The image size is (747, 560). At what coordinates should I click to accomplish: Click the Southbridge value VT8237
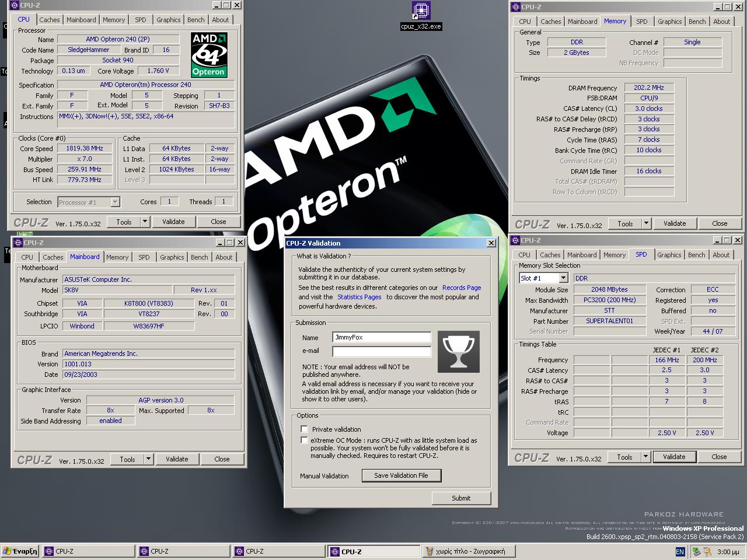point(149,314)
